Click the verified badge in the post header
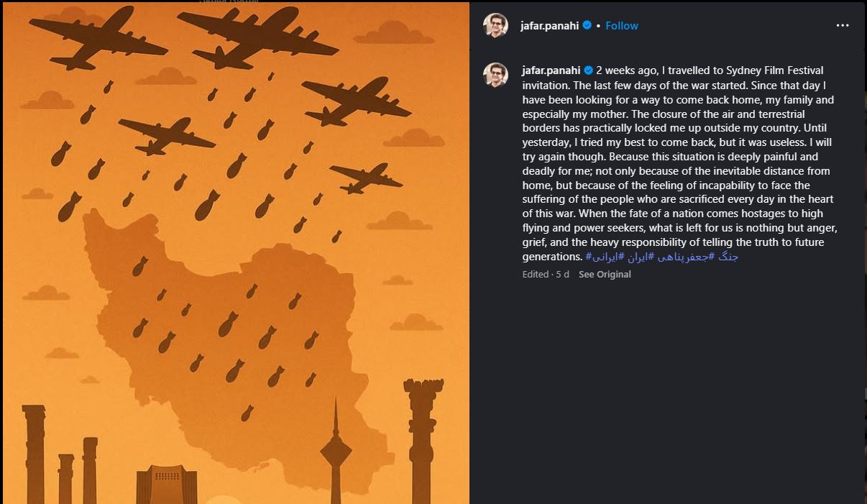 pos(587,25)
